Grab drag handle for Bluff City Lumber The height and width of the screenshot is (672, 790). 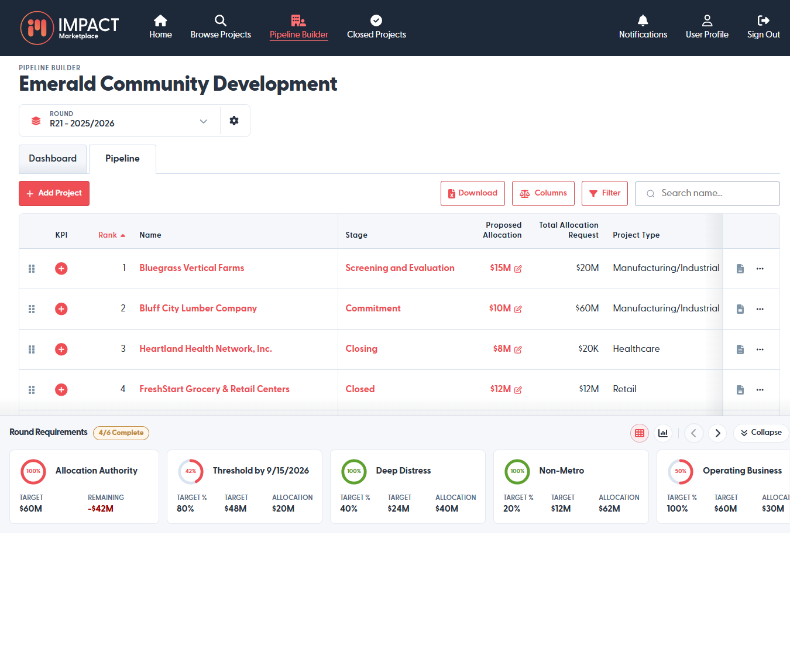point(32,309)
